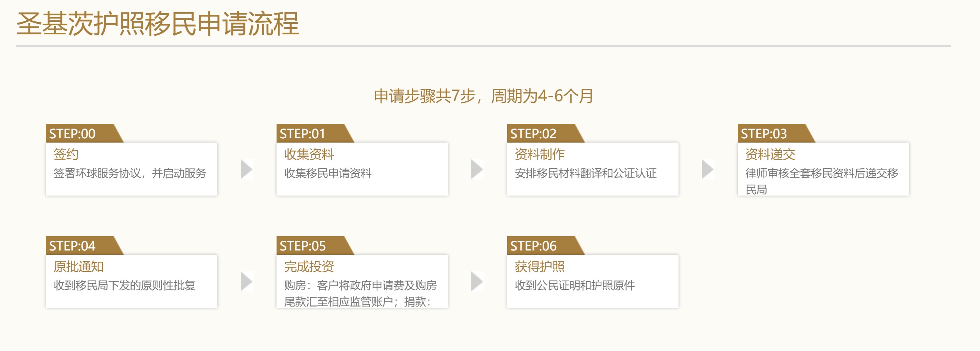Open the 获得护照 step card
Image resolution: width=980 pixels, height=351 pixels.
(x=593, y=281)
